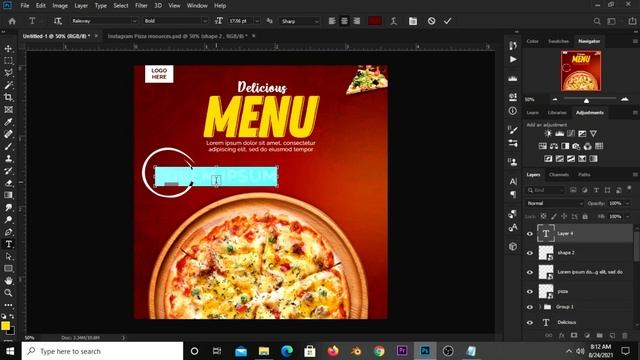Select the Rectangular Marquee tool
The image size is (640, 360).
(x=8, y=61)
